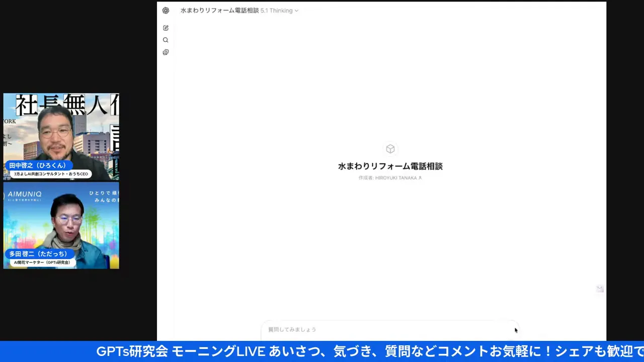Select the 水まわりリフォーム電話相談 header title

pos(219,10)
